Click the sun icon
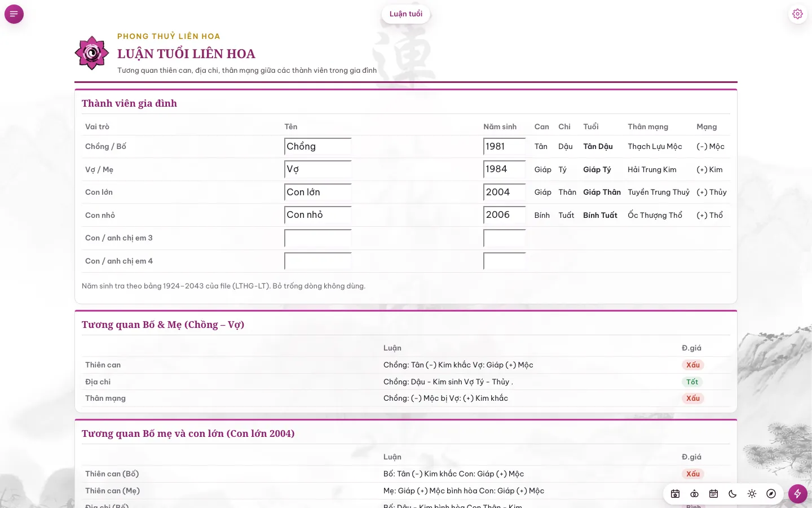The width and height of the screenshot is (812, 508). [752, 494]
